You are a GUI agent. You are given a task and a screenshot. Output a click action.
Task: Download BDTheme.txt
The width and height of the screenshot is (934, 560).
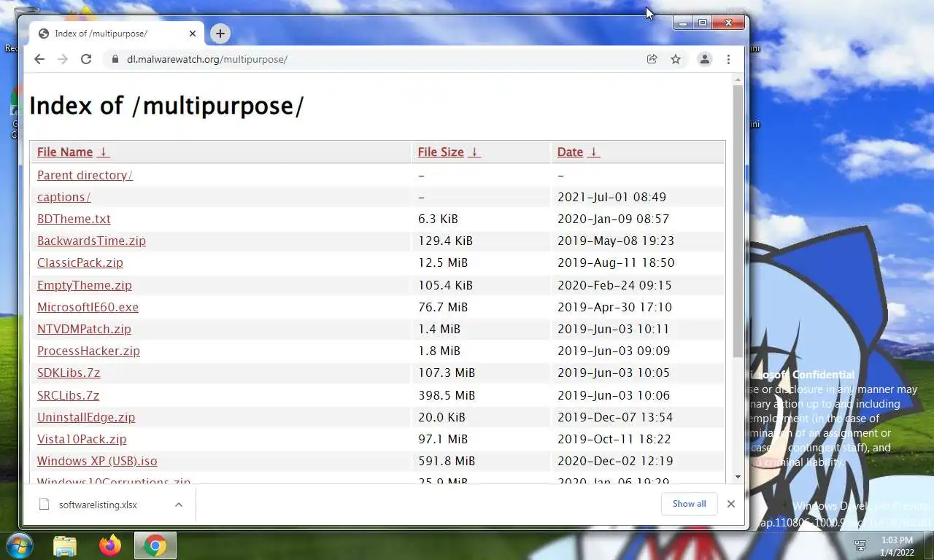tap(74, 219)
